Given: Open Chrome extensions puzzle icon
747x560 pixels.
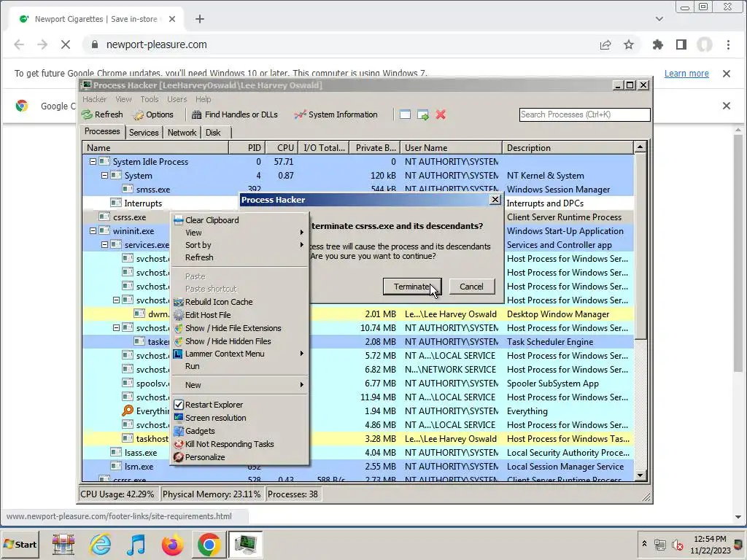Looking at the screenshot, I should point(657,44).
